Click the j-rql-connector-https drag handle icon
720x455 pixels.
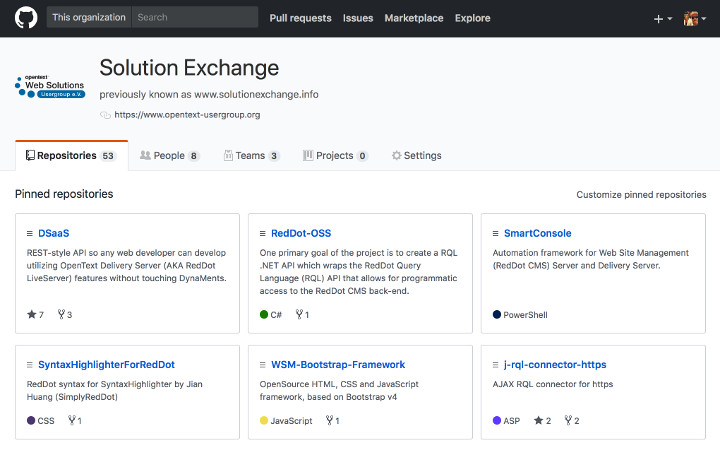(x=495, y=365)
